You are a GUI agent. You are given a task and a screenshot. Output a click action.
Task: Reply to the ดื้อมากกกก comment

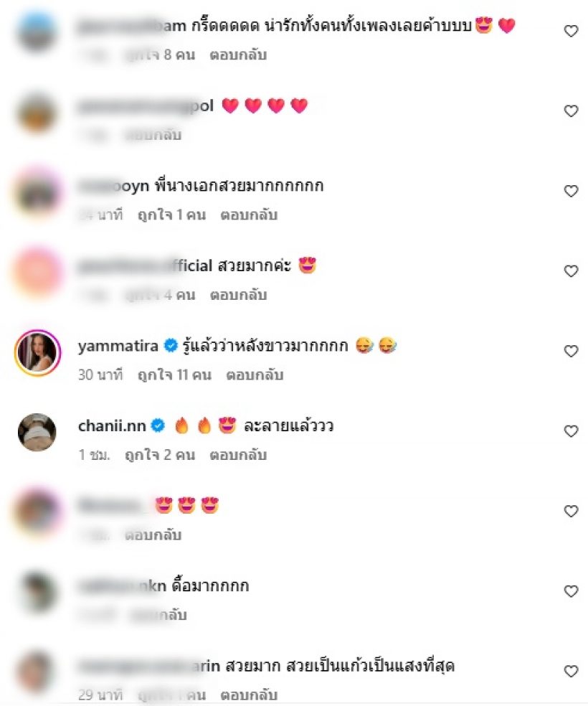point(158,615)
